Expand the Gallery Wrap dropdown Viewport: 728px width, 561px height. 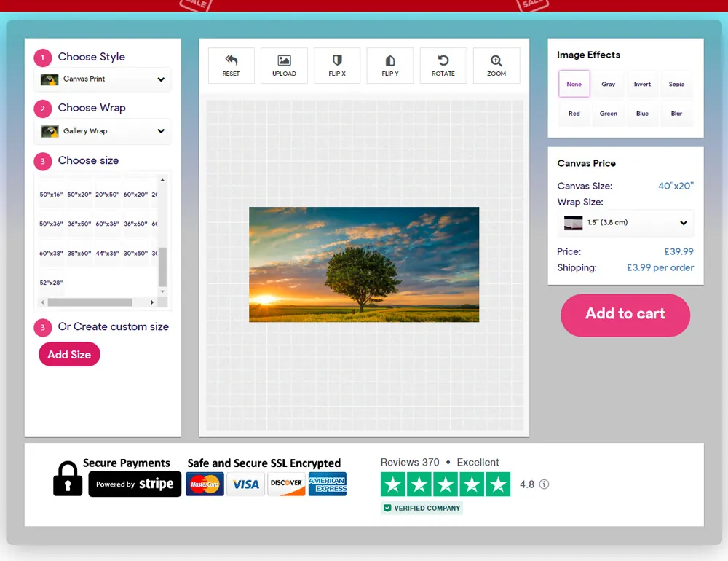click(103, 131)
